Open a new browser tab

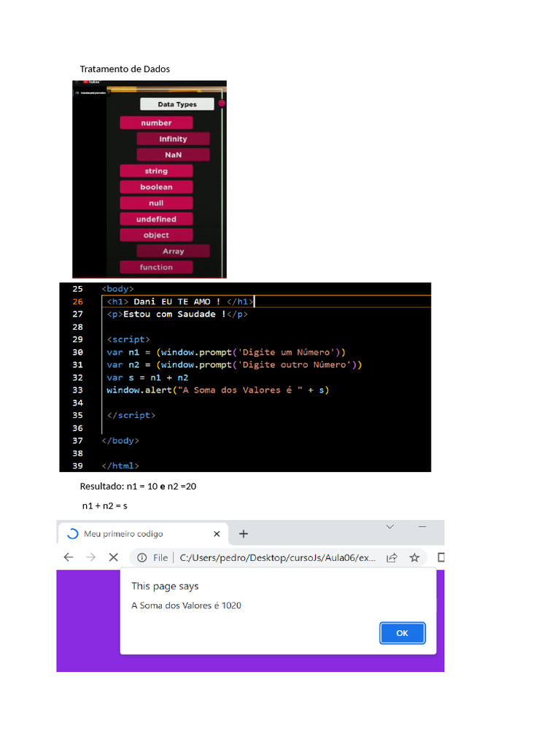(244, 533)
